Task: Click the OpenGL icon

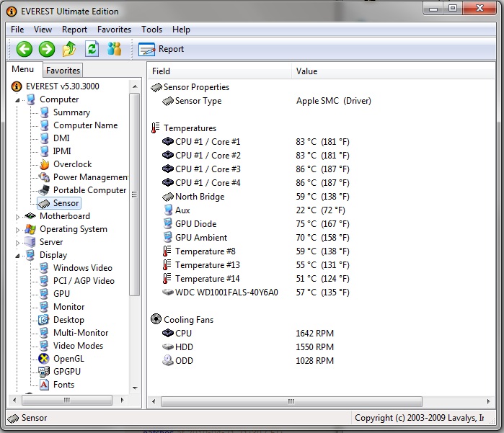Action: pos(44,359)
